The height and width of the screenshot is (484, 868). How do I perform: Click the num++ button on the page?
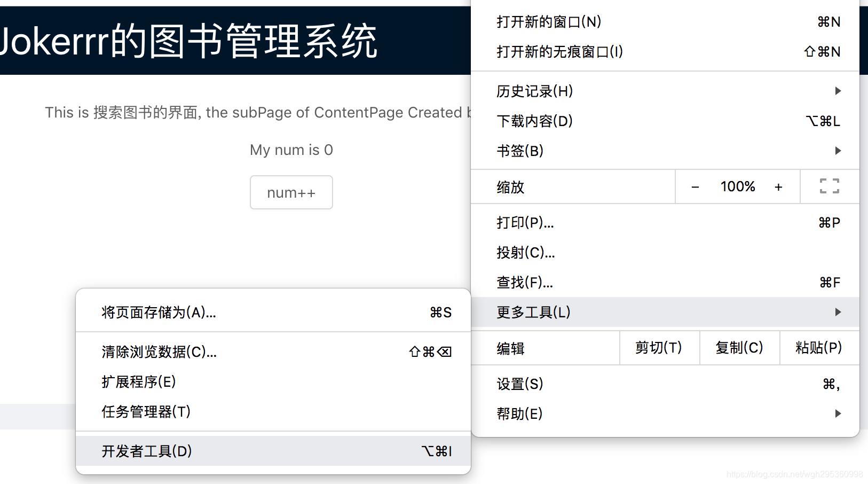click(291, 192)
